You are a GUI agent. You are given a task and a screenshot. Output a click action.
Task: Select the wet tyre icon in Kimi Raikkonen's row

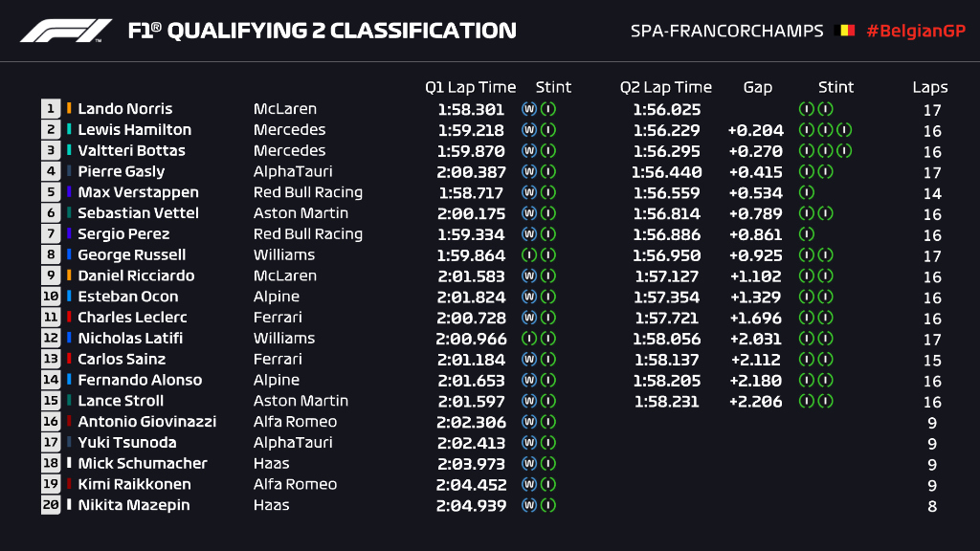pyautogui.click(x=528, y=484)
